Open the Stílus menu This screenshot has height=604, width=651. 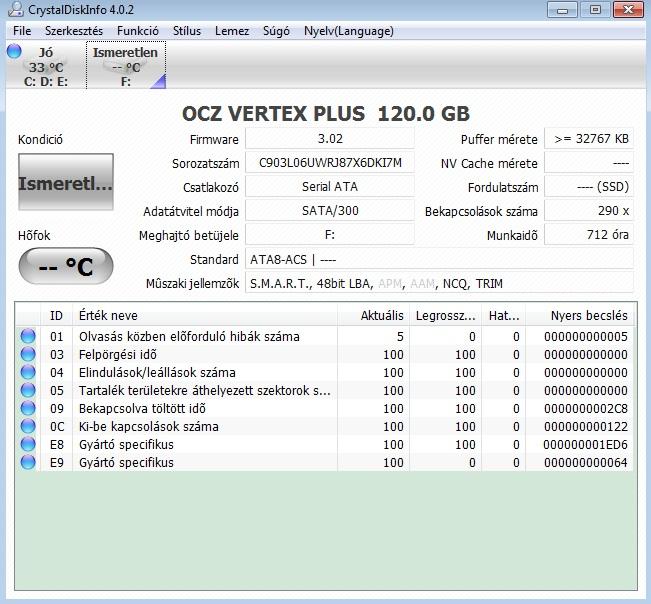pyautogui.click(x=187, y=31)
